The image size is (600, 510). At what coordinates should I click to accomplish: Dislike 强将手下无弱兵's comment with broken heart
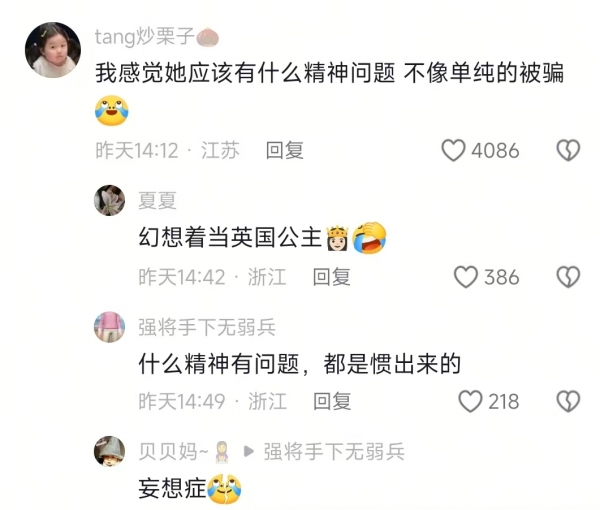568,401
